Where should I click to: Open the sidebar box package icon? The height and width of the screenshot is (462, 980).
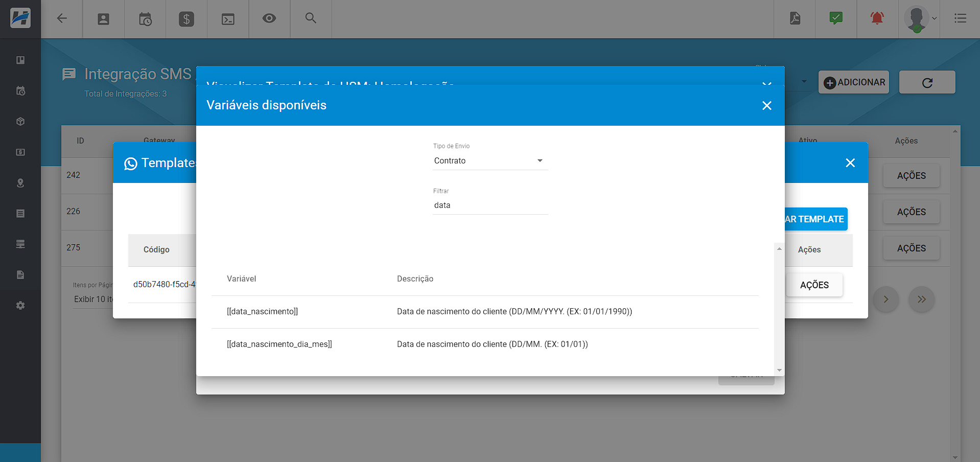click(20, 122)
